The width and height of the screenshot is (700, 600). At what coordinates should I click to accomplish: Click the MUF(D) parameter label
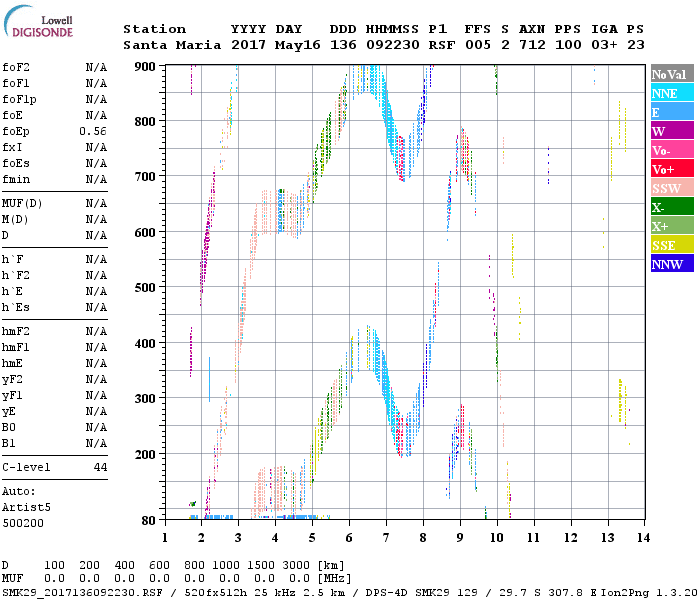point(22,204)
